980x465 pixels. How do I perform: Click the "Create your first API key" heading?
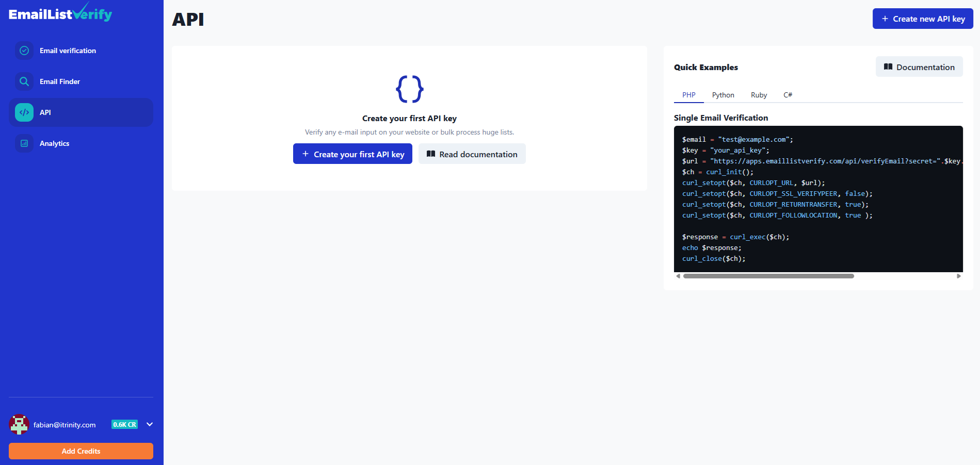(x=409, y=118)
